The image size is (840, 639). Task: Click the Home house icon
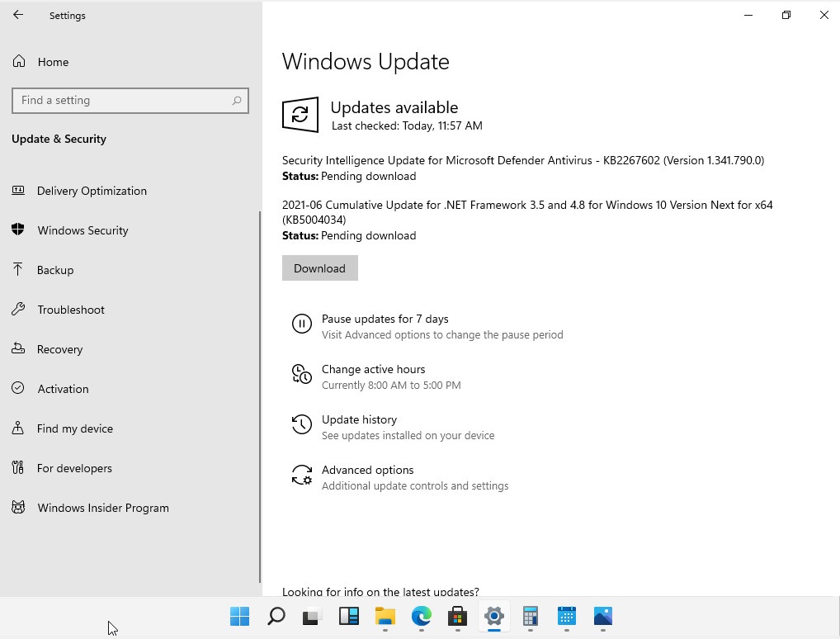coord(19,61)
